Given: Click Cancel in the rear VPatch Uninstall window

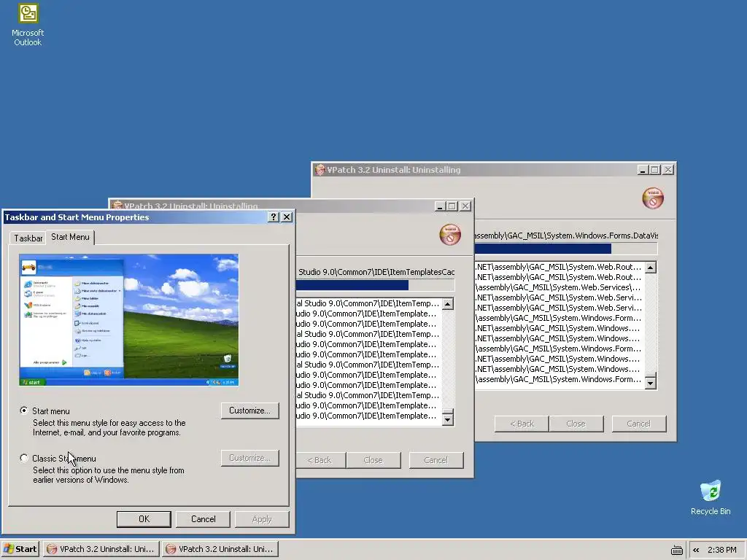Looking at the screenshot, I should [638, 424].
